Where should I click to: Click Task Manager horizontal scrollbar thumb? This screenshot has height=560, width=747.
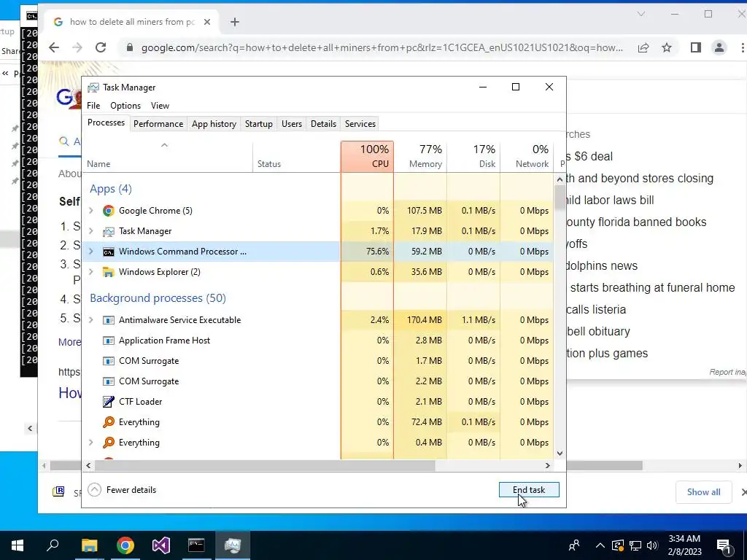pyautogui.click(x=264, y=465)
